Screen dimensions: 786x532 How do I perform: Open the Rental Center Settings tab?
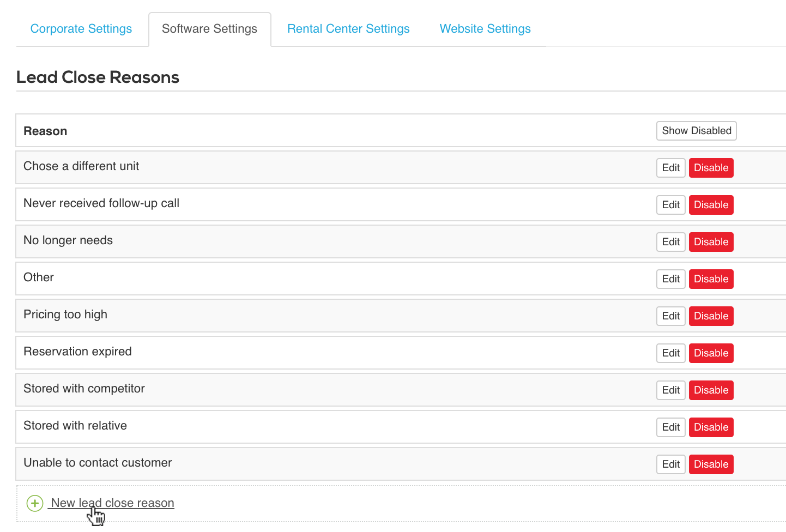348,28
